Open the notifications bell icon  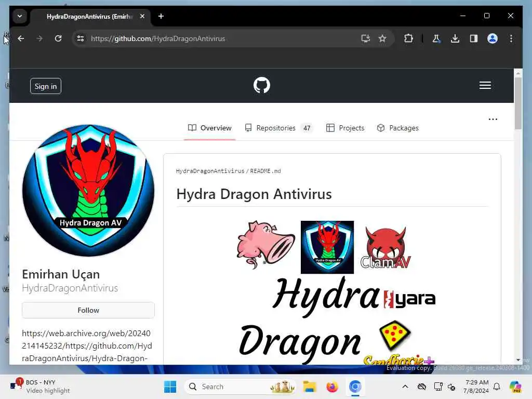click(x=497, y=387)
